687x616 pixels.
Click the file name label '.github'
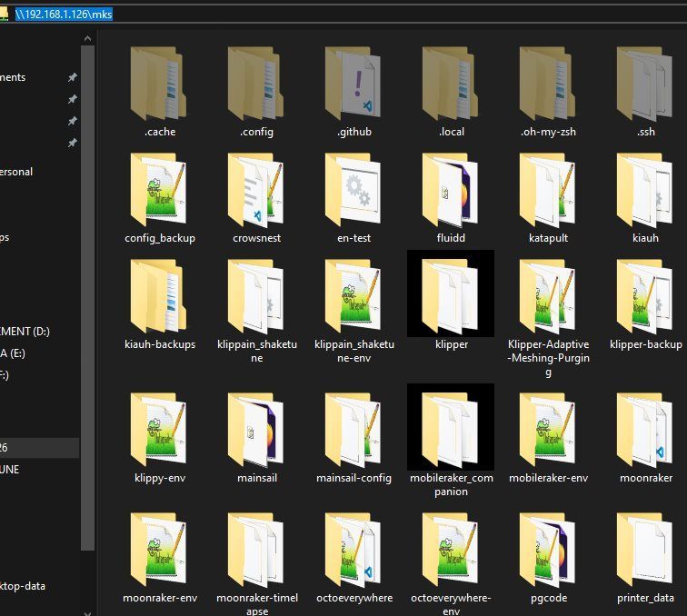(x=354, y=132)
